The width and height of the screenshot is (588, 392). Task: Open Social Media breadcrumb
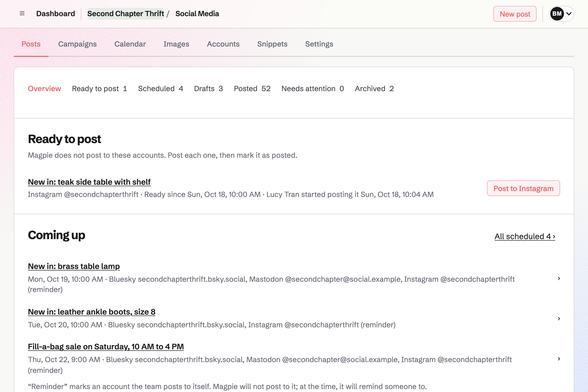click(197, 13)
